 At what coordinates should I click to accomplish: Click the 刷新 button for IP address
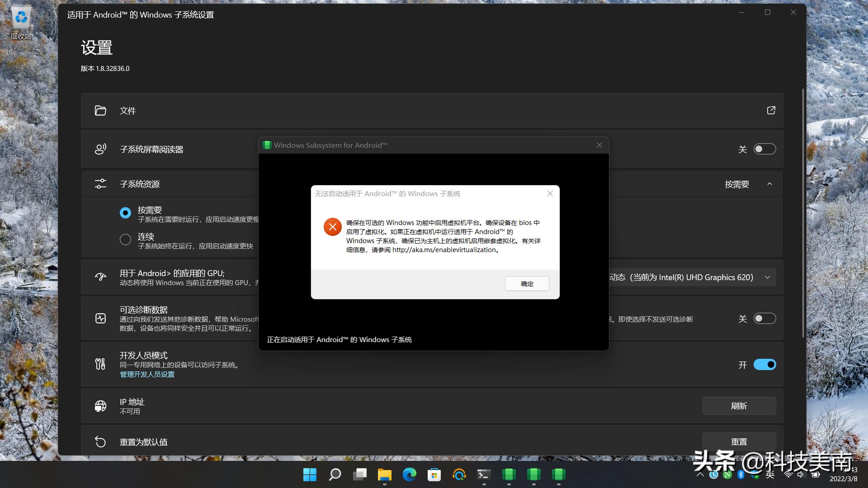739,405
